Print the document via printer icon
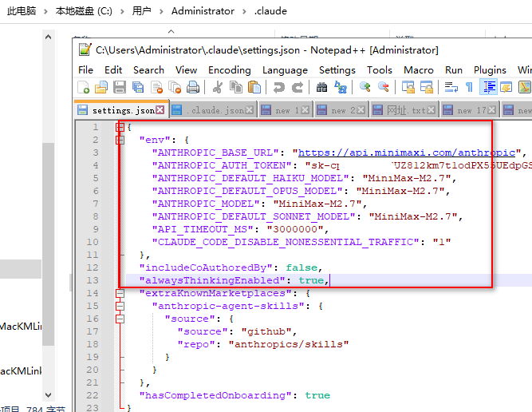 point(193,87)
